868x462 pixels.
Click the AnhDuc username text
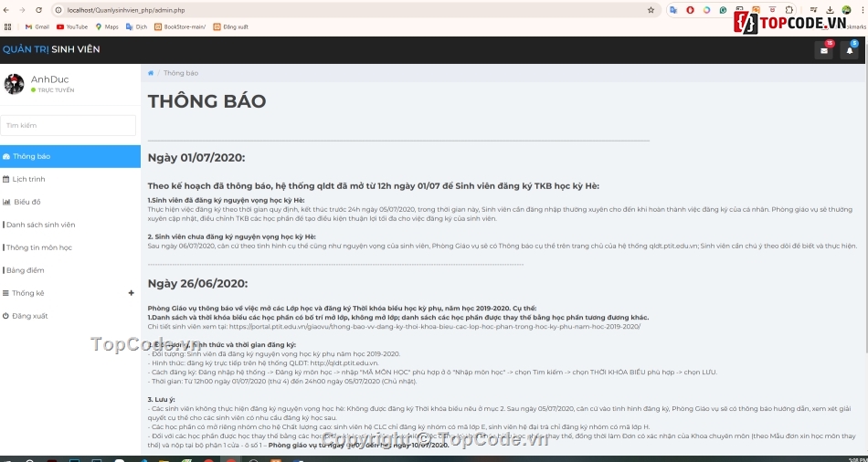pyautogui.click(x=50, y=79)
